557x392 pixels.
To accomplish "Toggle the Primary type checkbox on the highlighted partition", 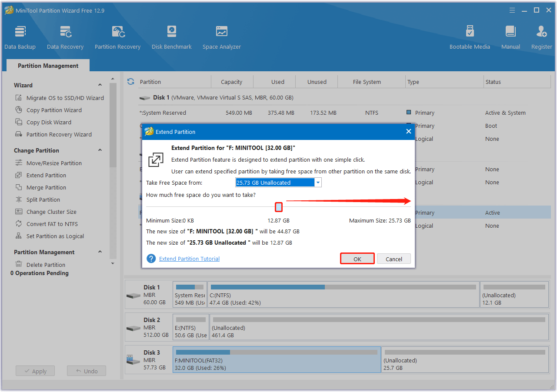I will 408,213.
